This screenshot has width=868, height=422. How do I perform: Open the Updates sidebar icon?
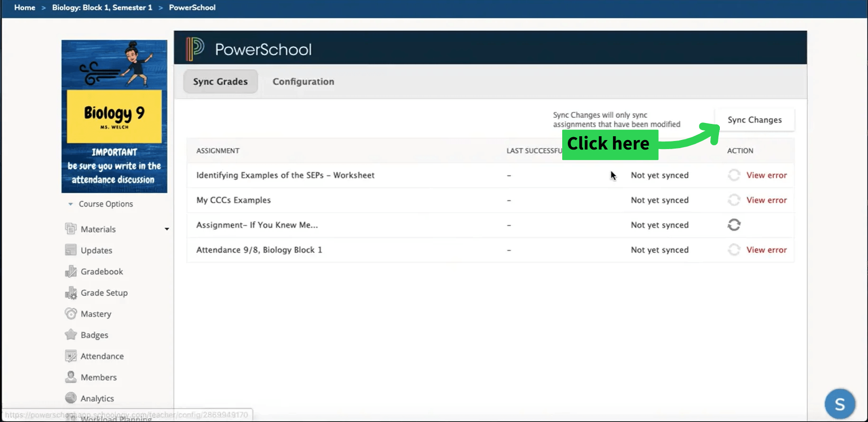[71, 250]
